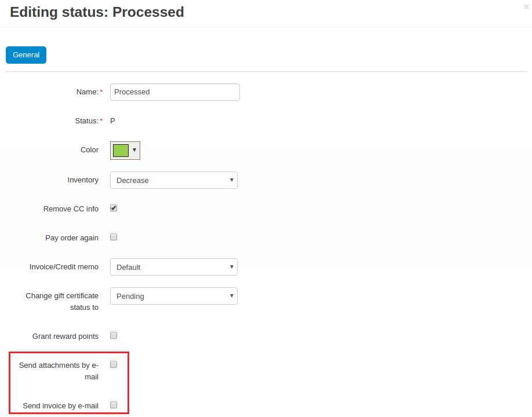Check the Send invoice by e-mail box
This screenshot has width=532, height=417.
(114, 405)
